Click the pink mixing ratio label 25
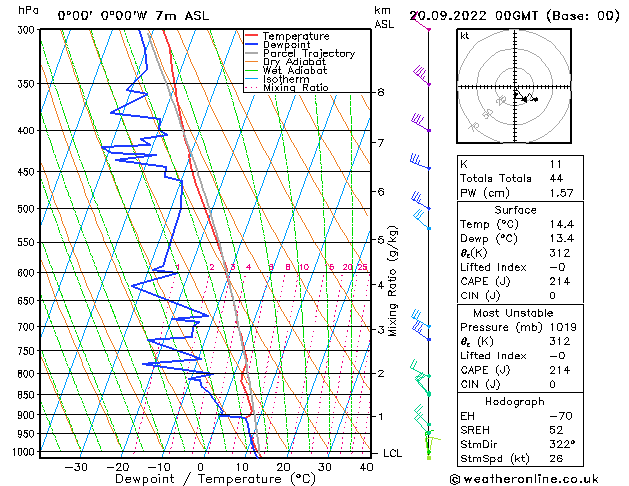The width and height of the screenshot is (629, 486). [362, 267]
